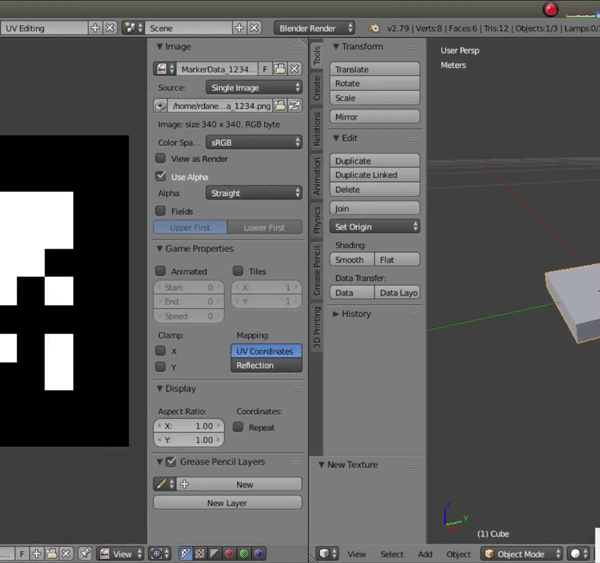Screen dimensions: 600x563
Task: Delete the current Scene with X icon
Action: coord(254,28)
